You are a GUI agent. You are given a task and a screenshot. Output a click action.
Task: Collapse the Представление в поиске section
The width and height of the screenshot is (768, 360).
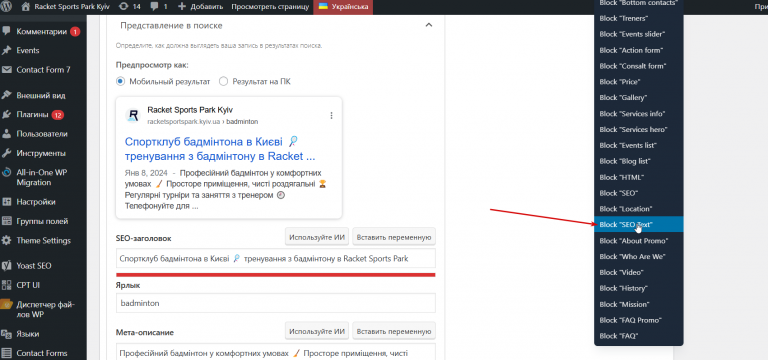[x=429, y=25]
